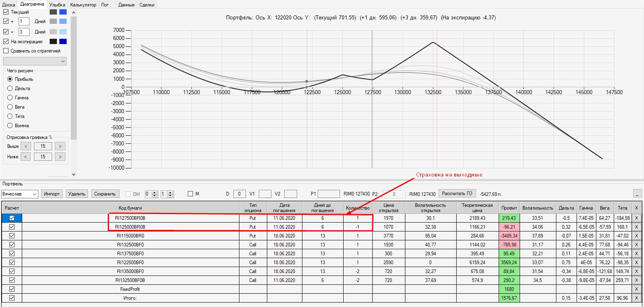Pick the dark gray swatch for Текущий
The width and height of the screenshot is (644, 307).
point(53,12)
